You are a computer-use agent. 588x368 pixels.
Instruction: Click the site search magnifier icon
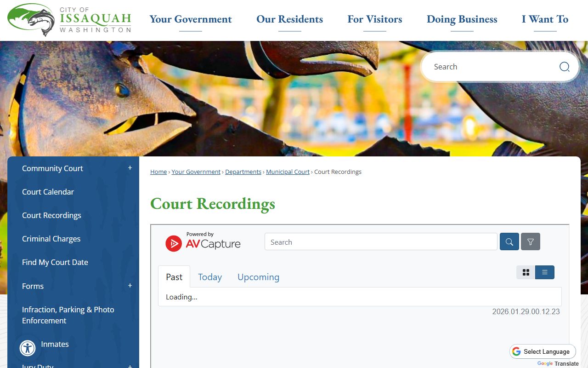point(564,67)
